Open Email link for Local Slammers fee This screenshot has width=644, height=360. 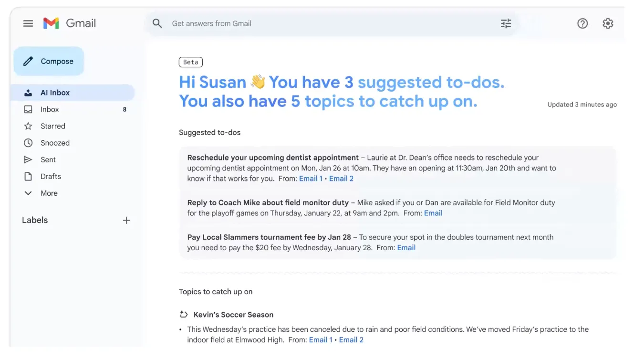[406, 247]
